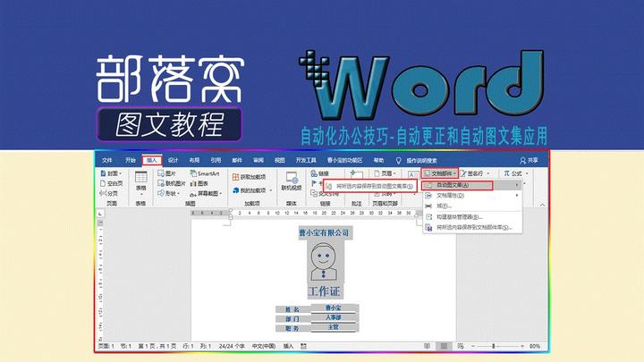Toggle the 插入 overtype mode indicator

pos(288,347)
